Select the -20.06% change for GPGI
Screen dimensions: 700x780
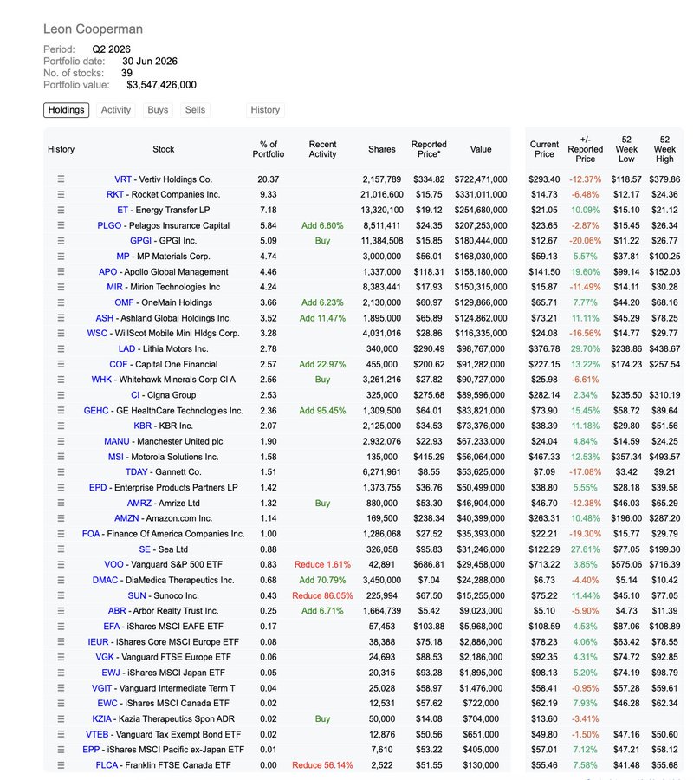coord(585,241)
